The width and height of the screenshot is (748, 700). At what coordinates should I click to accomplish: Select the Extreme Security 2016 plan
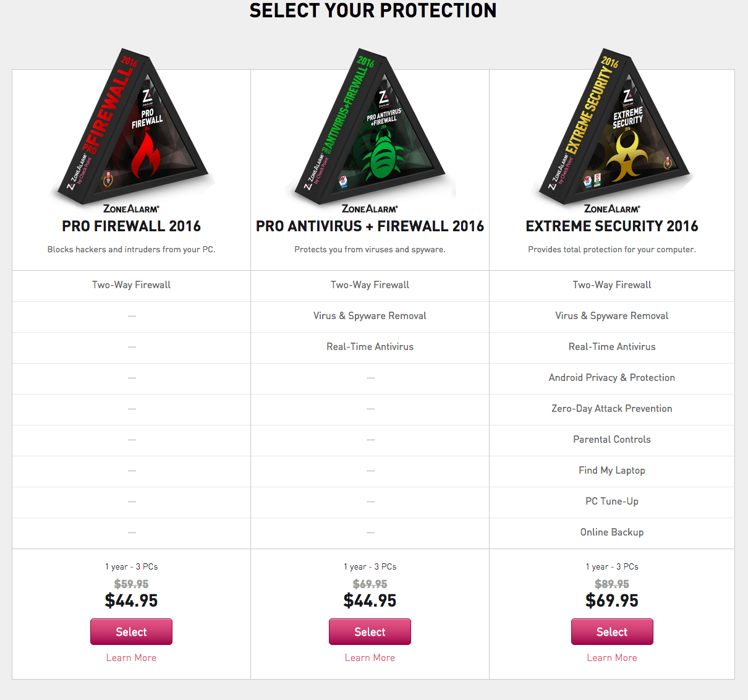click(x=612, y=632)
